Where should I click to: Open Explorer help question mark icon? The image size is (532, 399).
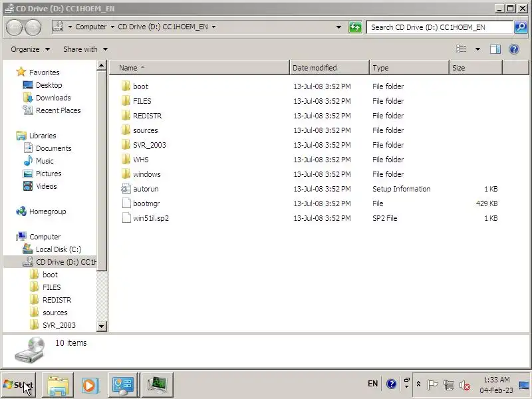click(x=514, y=49)
